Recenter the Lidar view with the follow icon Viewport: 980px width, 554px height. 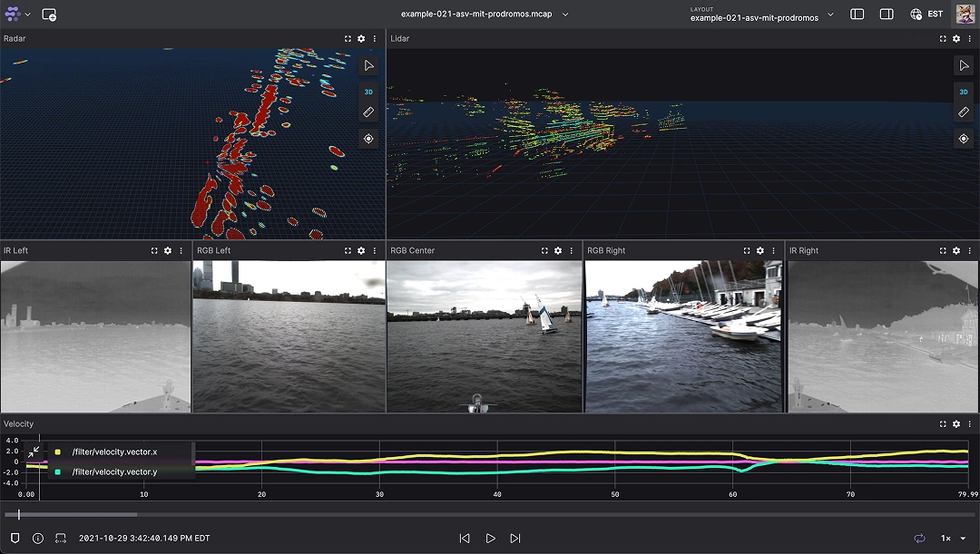point(964,138)
